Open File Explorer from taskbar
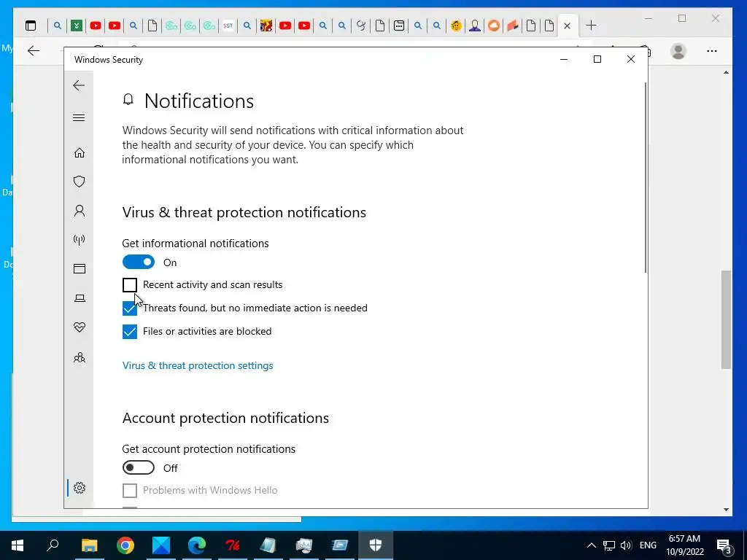 click(89, 545)
